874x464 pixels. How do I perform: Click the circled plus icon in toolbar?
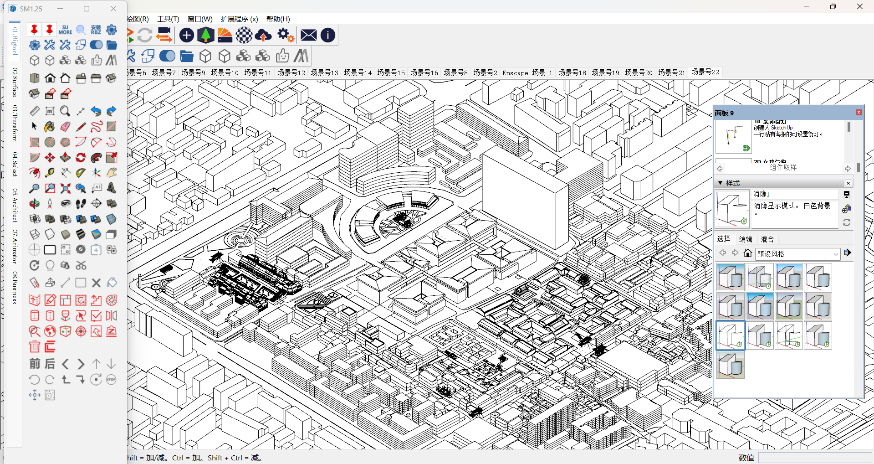coord(187,35)
